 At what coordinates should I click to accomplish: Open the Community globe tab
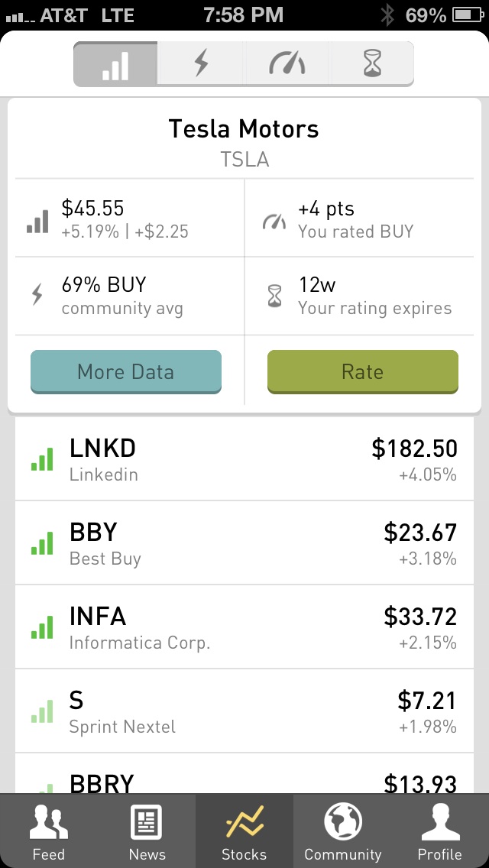[x=342, y=831]
